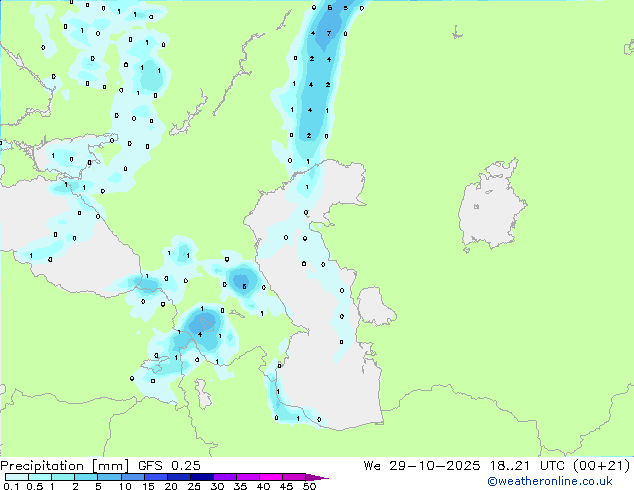Click the '10' legend scale label

click(125, 486)
